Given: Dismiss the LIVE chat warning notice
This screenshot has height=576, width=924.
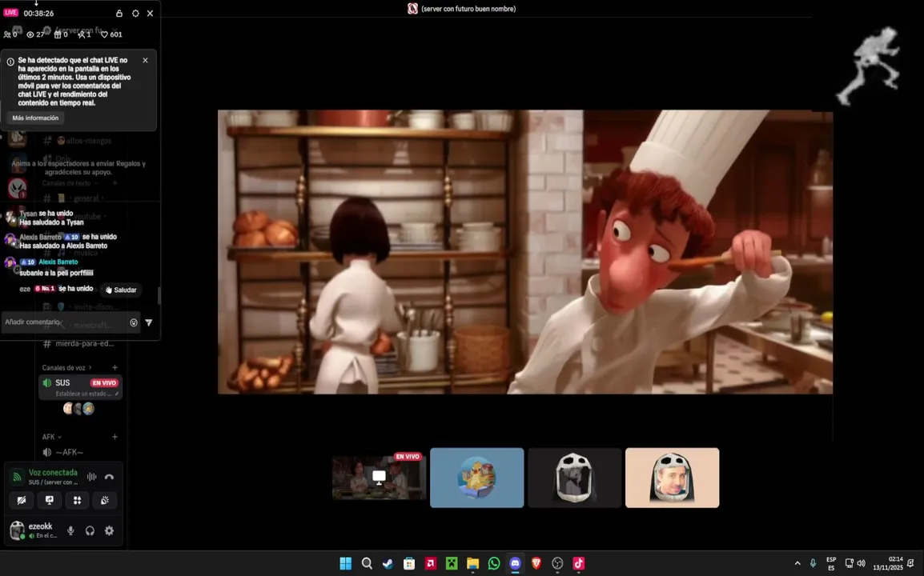Looking at the screenshot, I should [x=145, y=60].
